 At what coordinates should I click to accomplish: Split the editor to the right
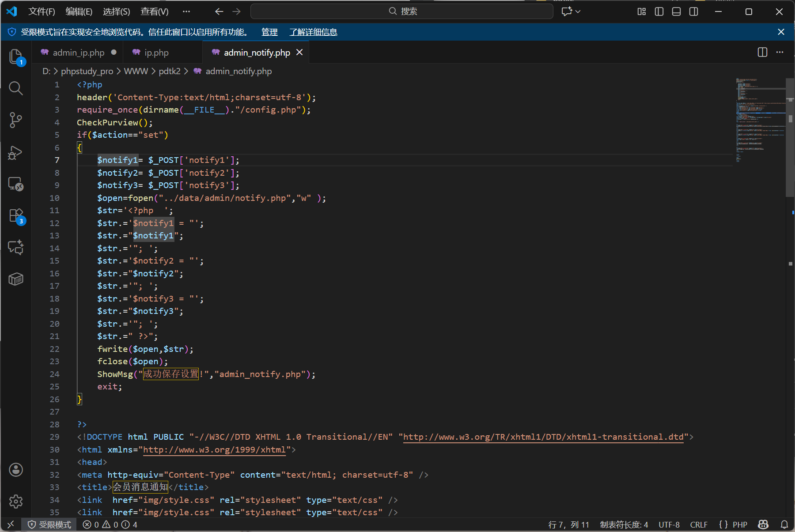[x=762, y=52]
